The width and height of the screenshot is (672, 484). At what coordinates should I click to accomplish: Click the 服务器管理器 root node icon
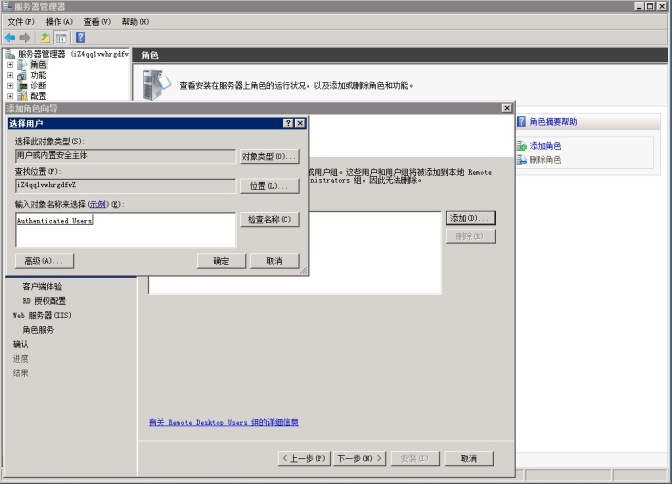coord(10,54)
